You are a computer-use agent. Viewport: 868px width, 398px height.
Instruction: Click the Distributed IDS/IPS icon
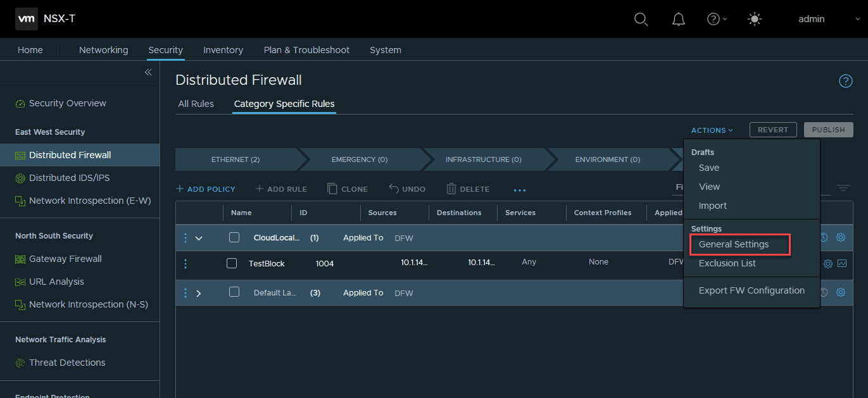click(x=20, y=178)
